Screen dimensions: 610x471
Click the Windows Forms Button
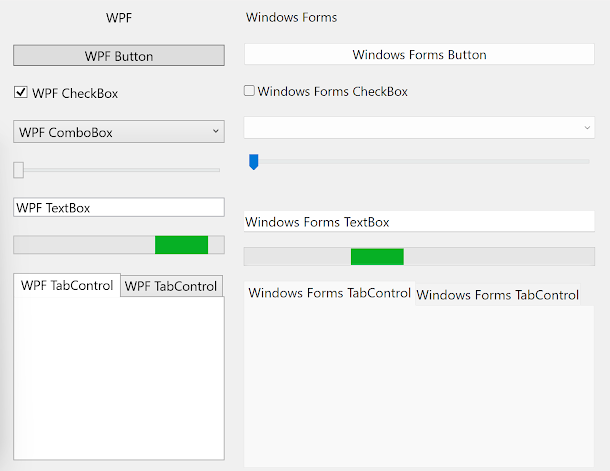coord(419,54)
